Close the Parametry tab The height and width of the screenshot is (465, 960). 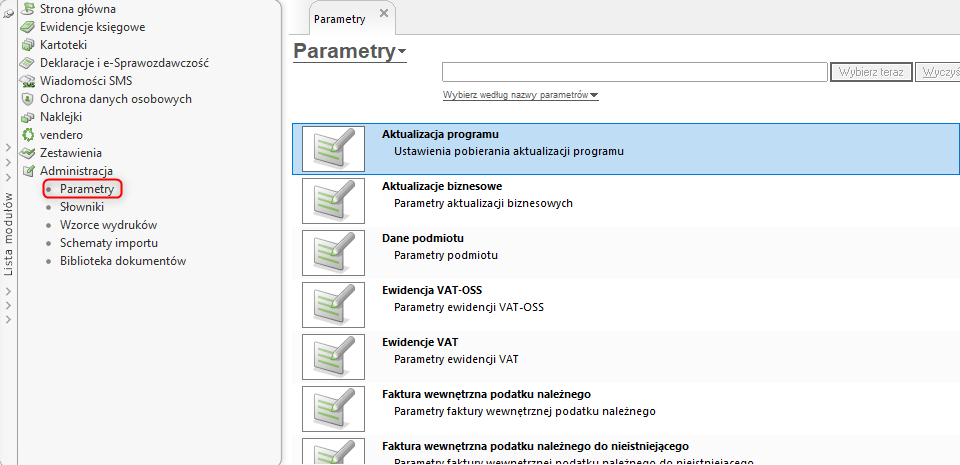(x=384, y=13)
